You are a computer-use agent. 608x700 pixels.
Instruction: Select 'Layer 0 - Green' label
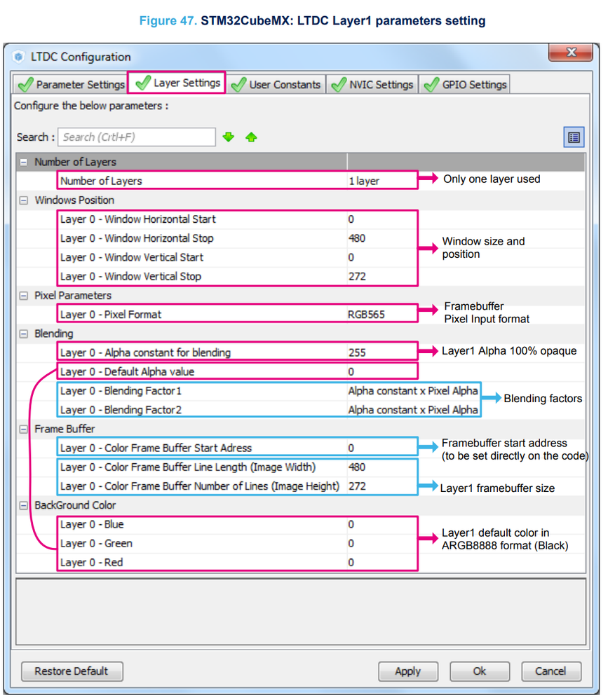click(96, 543)
